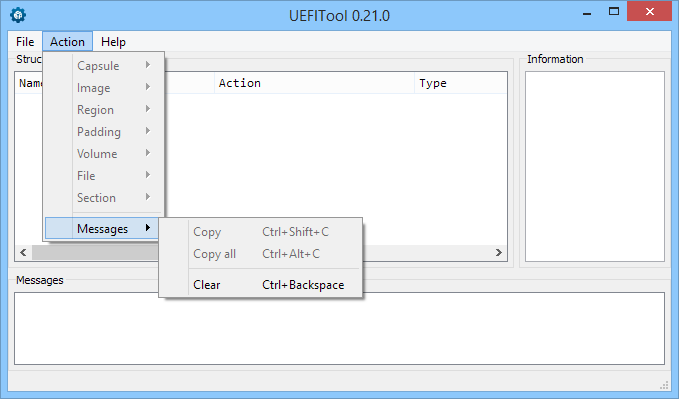The width and height of the screenshot is (679, 399).
Task: Click the right scroll arrow of structure tree
Action: click(x=498, y=253)
